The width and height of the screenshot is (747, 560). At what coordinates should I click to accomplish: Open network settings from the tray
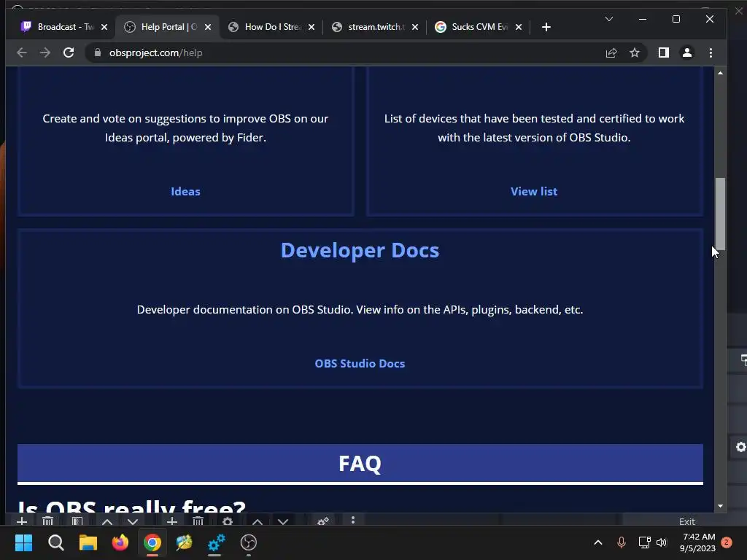pyautogui.click(x=645, y=542)
